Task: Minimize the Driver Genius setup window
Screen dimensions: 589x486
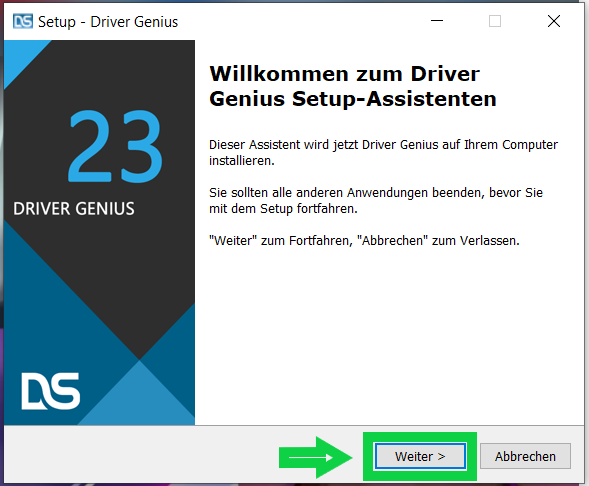Action: 437,21
